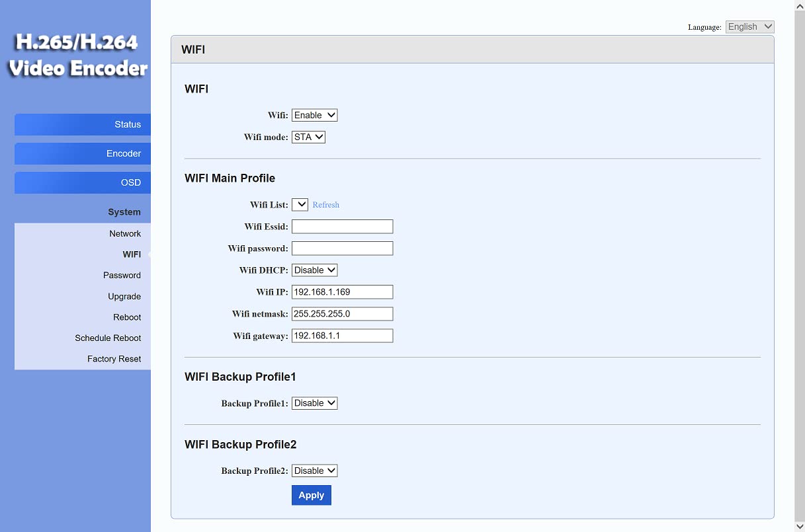Change the Language dropdown
The width and height of the screenshot is (805, 532).
coord(749,26)
